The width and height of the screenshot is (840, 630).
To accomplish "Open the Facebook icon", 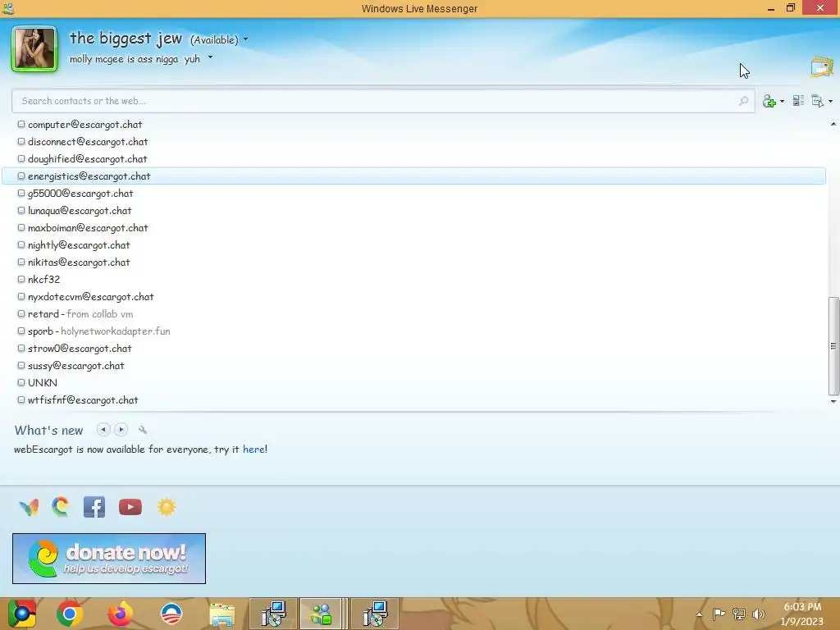I will 94,507.
